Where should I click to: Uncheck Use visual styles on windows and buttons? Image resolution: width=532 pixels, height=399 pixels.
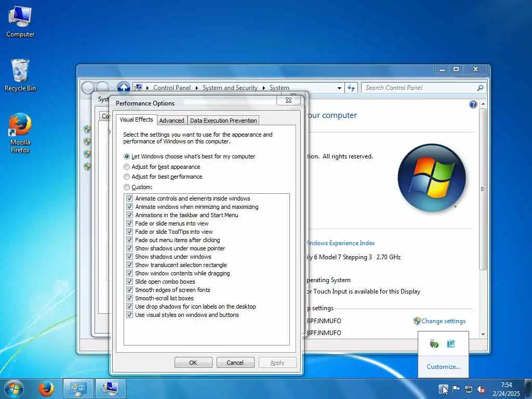[x=129, y=315]
